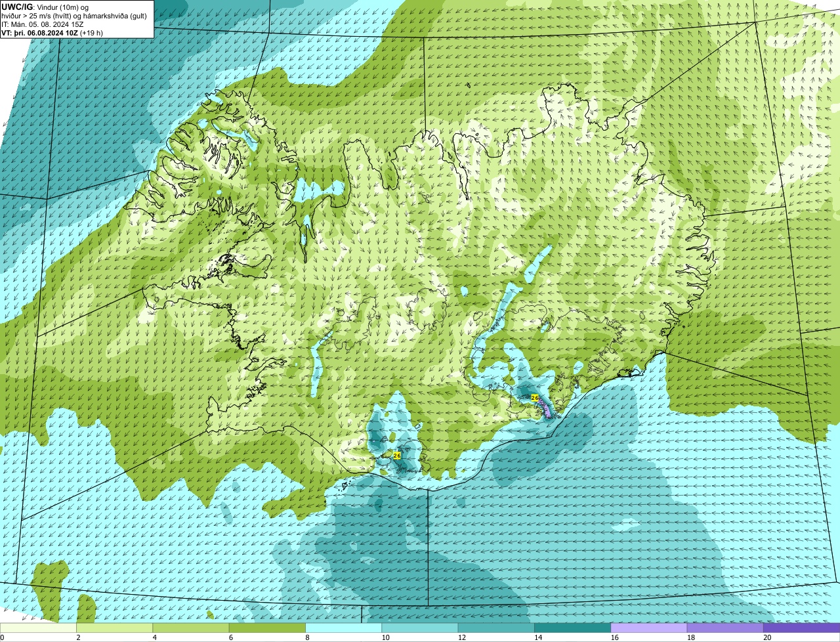Click the scale label '0'
This screenshot has width=840, height=642.
click(2, 637)
